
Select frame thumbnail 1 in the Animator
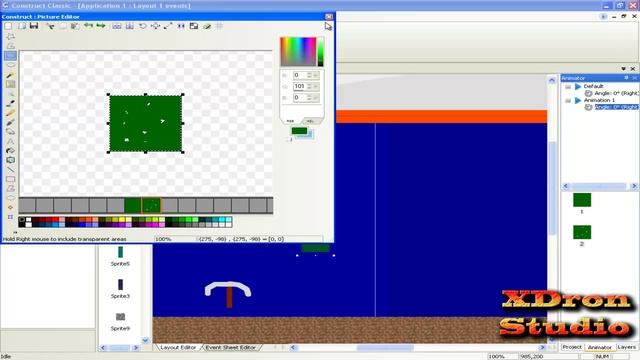(x=582, y=200)
